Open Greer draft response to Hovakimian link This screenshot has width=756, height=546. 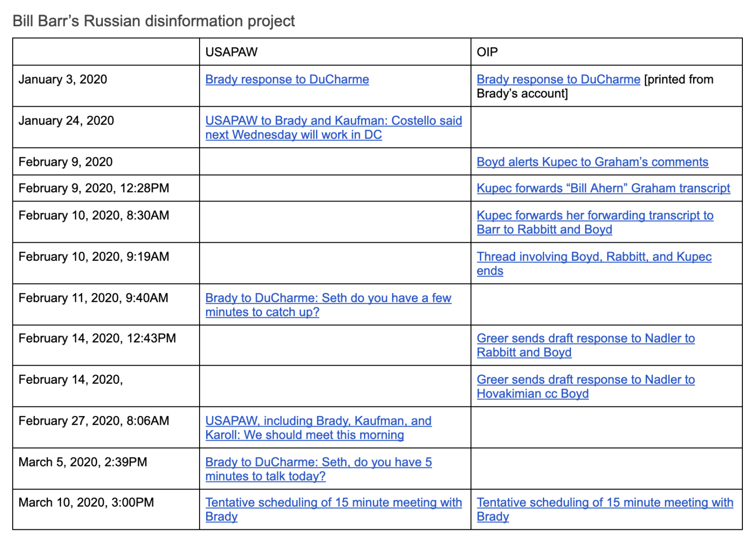(585, 380)
